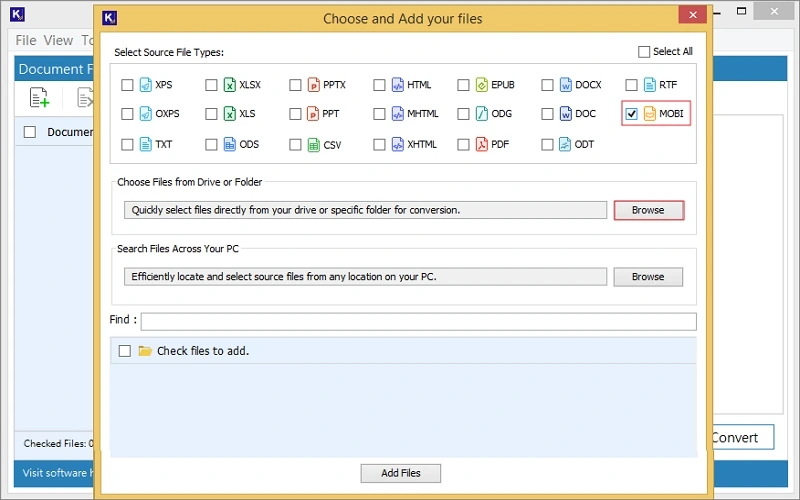Click the ODS spreadsheet icon
Image resolution: width=800 pixels, height=500 pixels.
(x=230, y=144)
